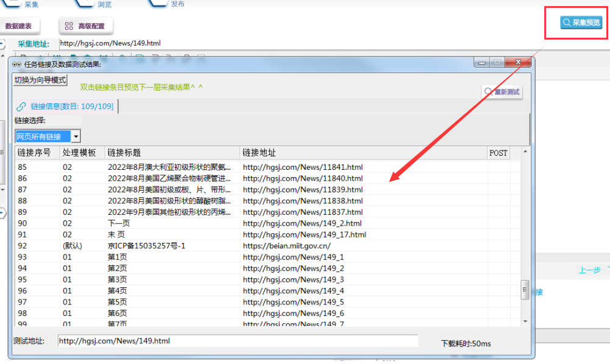Image resolution: width=610 pixels, height=364 pixels.
Task: Click the chain link icon on 链接信息 tab
Action: point(21,106)
